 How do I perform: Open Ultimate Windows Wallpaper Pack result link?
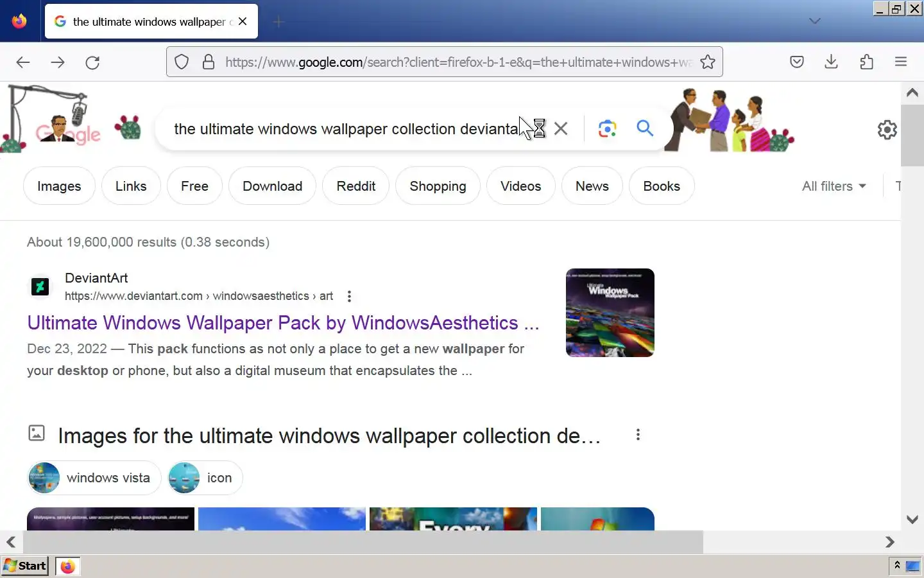pyautogui.click(x=283, y=322)
